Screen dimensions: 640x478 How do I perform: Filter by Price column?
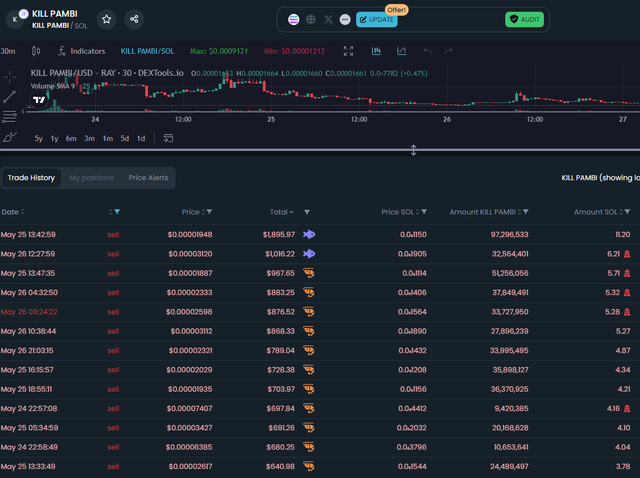pyautogui.click(x=209, y=212)
